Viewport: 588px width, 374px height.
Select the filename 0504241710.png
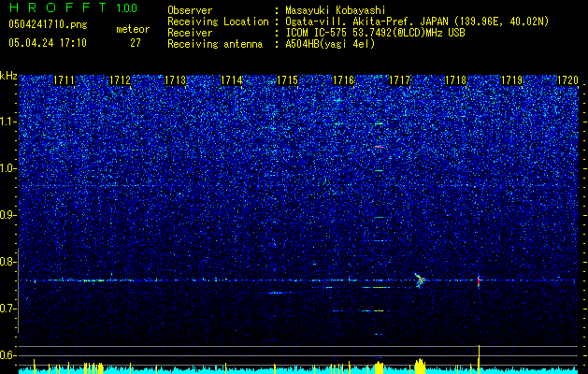48,24
